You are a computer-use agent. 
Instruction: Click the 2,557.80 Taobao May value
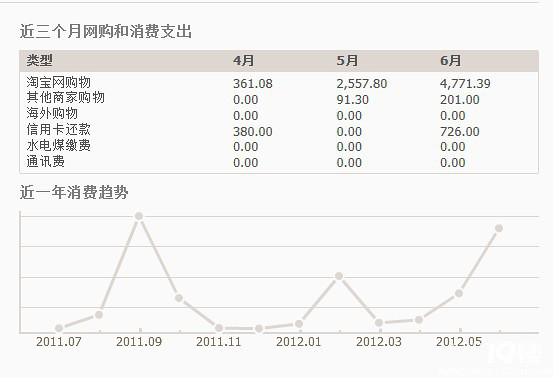click(361, 84)
